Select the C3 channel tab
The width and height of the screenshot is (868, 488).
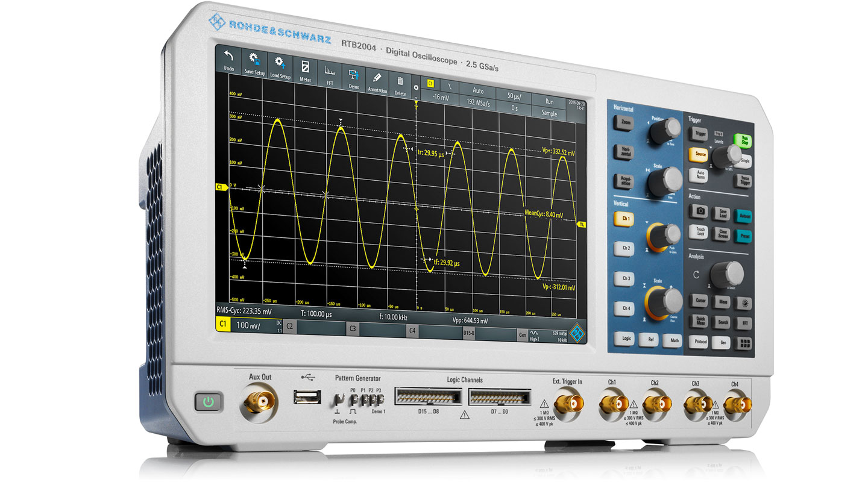(x=353, y=329)
